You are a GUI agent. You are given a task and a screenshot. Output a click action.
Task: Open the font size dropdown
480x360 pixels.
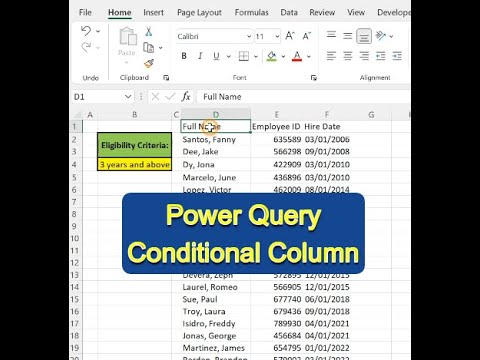277,36
